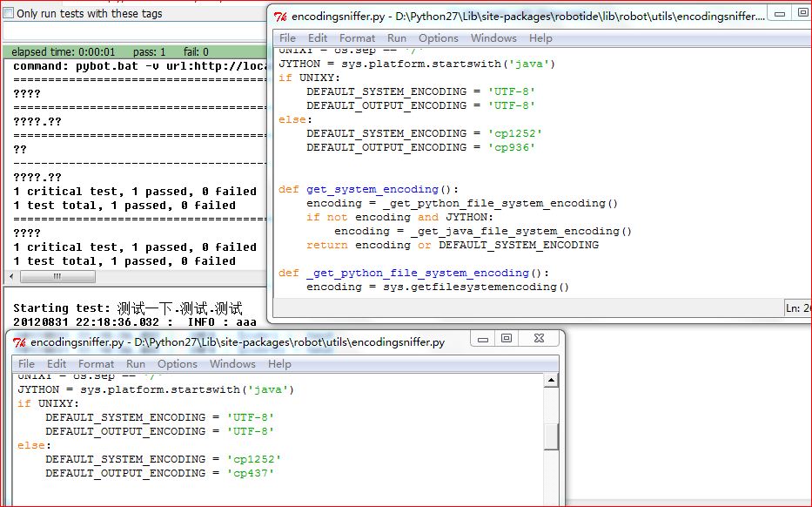Open the Windows menu in the robot\utils encodingsniffer window
Screen dimensions: 812x507
coord(232,364)
